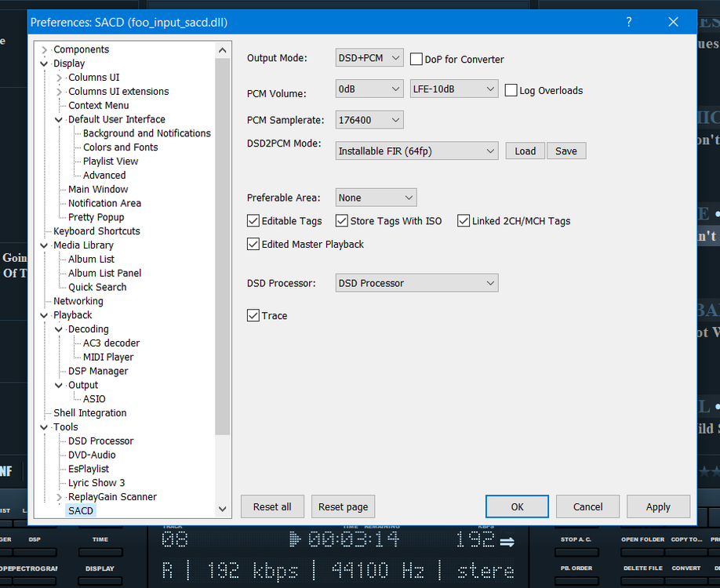The width and height of the screenshot is (720, 588).
Task: Select Background and Notifications page
Action: [147, 133]
